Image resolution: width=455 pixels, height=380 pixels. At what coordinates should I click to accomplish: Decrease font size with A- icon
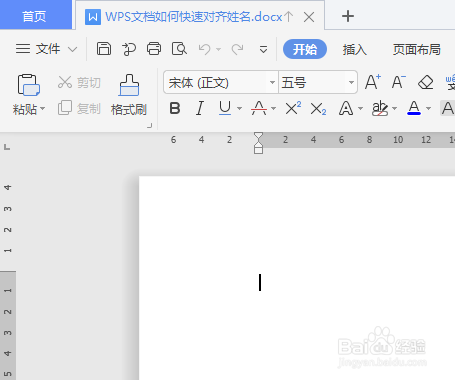(399, 82)
